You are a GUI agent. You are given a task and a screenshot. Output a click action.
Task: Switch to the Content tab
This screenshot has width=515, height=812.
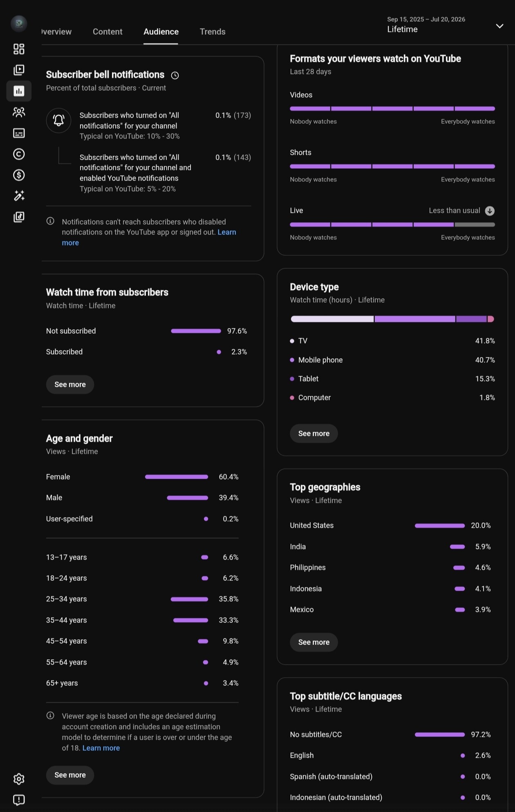click(x=107, y=31)
